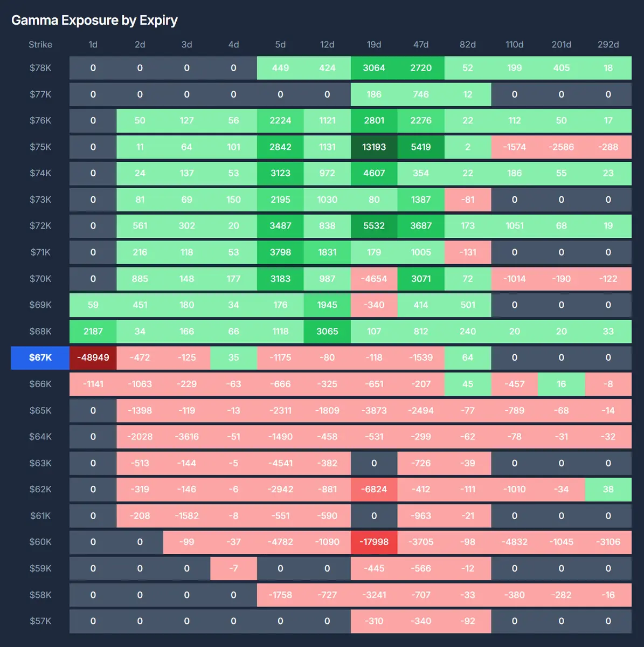This screenshot has height=647, width=644.
Task: Select the -310 cell in the $57K row
Action: 374,621
